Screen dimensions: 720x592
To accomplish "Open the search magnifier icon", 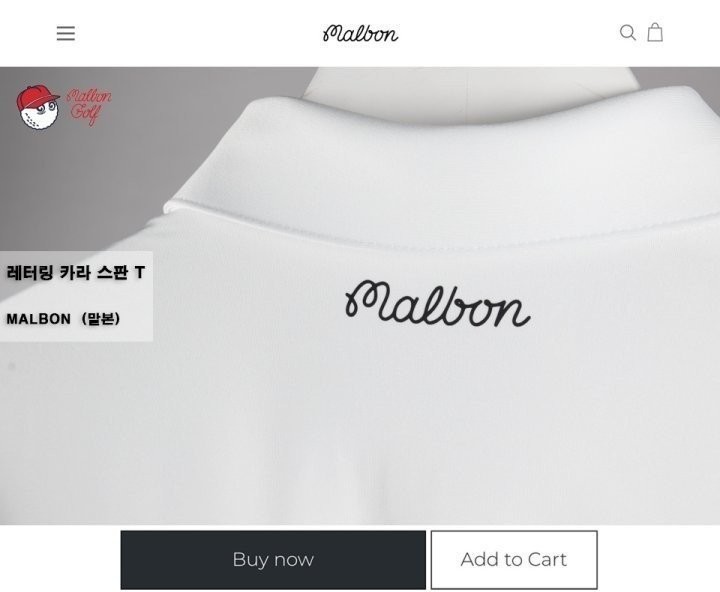I will [628, 33].
